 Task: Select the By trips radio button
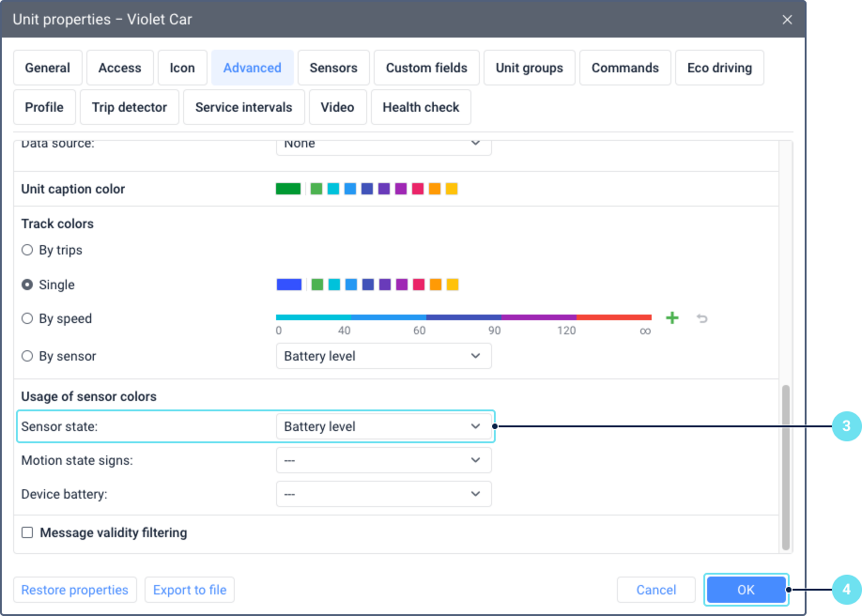tap(27, 250)
